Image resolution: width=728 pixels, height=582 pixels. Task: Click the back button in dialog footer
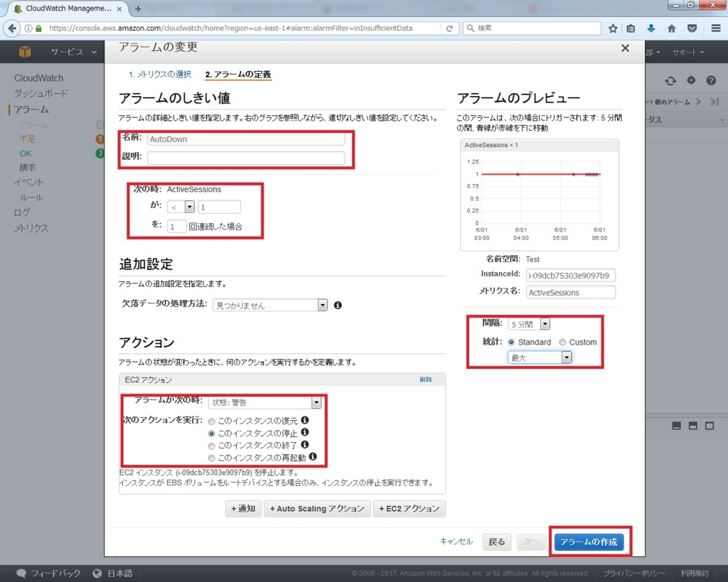(x=497, y=541)
